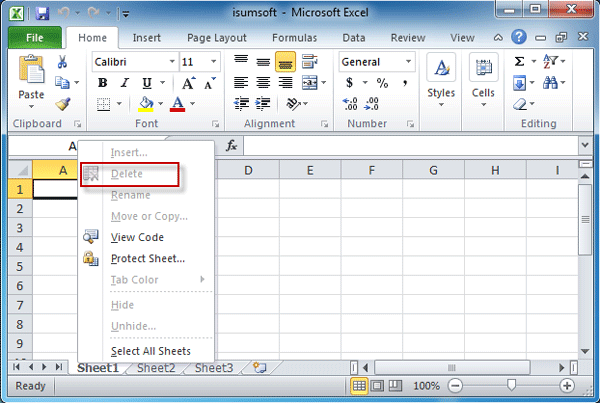
Task: Click the Merge and Center icon
Action: pyautogui.click(x=309, y=83)
